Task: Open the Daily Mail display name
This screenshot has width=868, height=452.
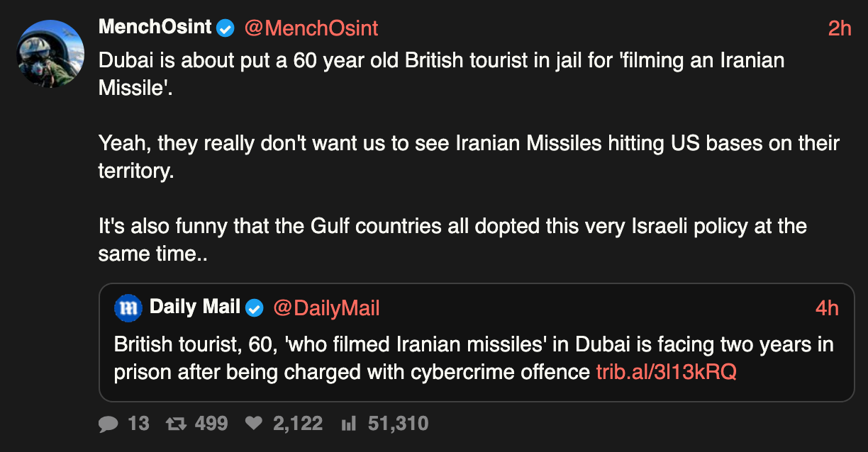Action: [x=195, y=307]
